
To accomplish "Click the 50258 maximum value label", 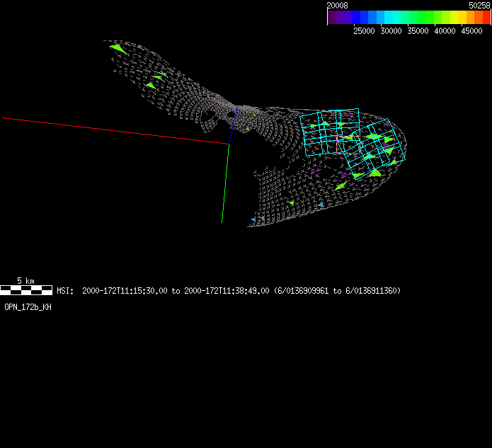I will tap(479, 5).
